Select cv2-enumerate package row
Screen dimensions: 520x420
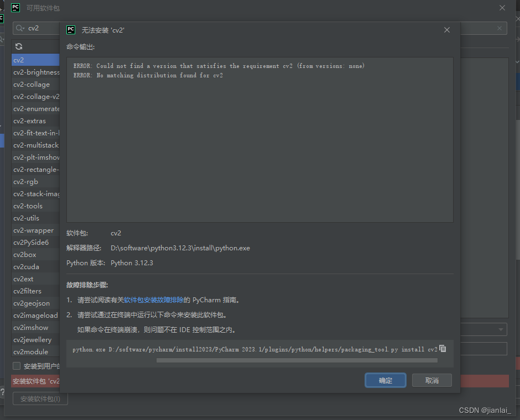(x=35, y=109)
